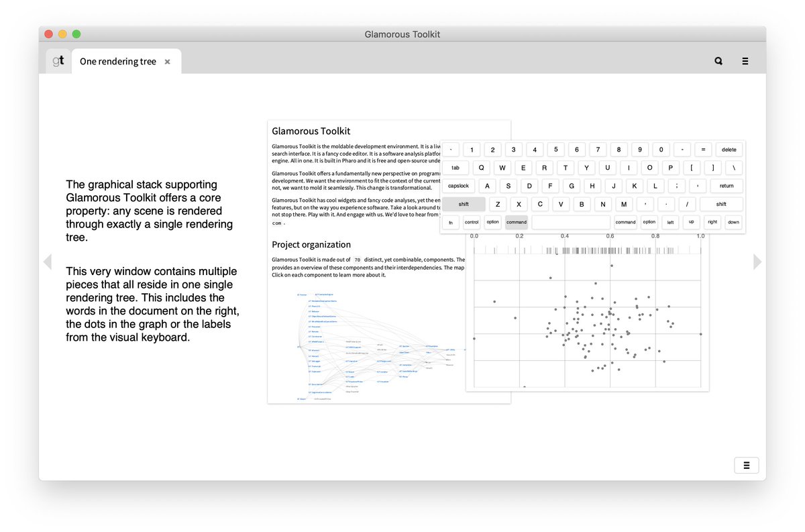
Task: Click the T key
Action: (566, 168)
